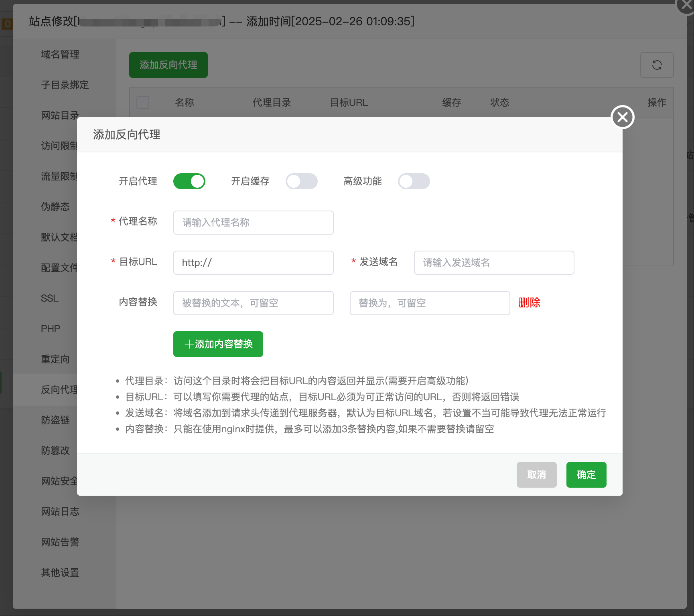
Task: Click the 目标URL input field
Action: coord(254,263)
